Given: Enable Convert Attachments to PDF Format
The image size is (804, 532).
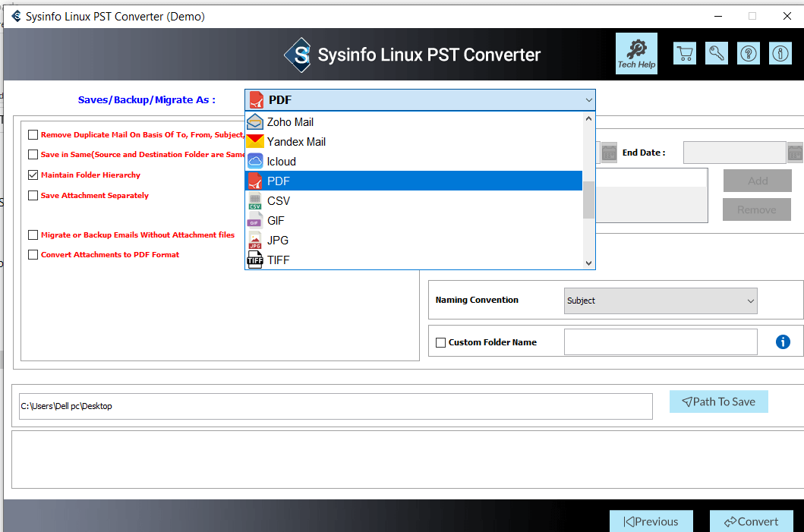Looking at the screenshot, I should coord(33,255).
